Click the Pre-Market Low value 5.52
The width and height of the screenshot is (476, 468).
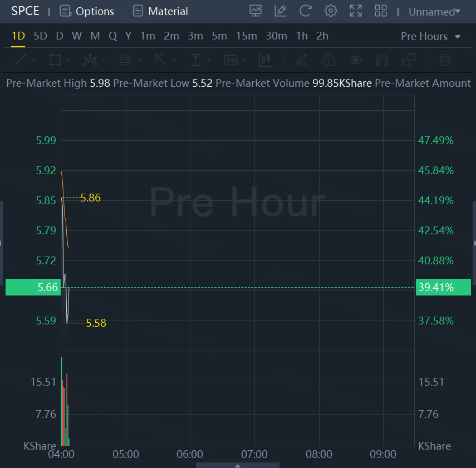click(x=202, y=83)
